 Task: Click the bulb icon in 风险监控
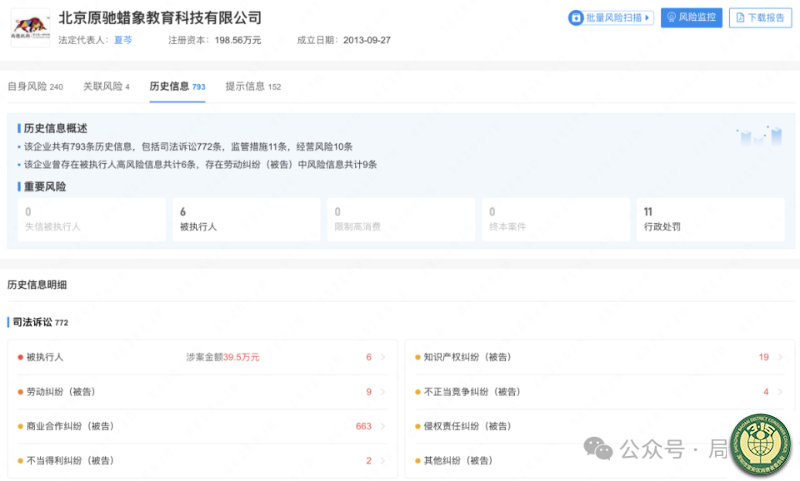pyautogui.click(x=671, y=17)
